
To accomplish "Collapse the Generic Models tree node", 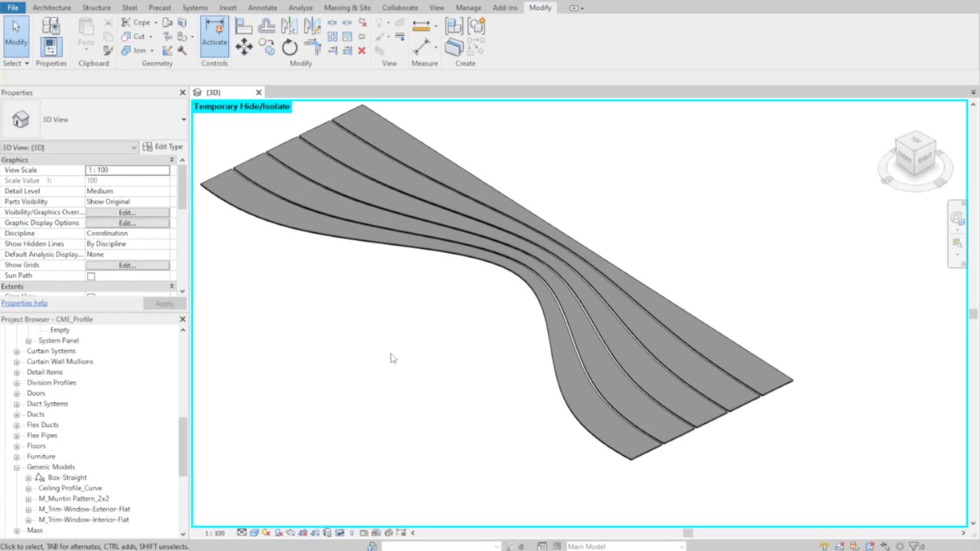I will pyautogui.click(x=17, y=467).
